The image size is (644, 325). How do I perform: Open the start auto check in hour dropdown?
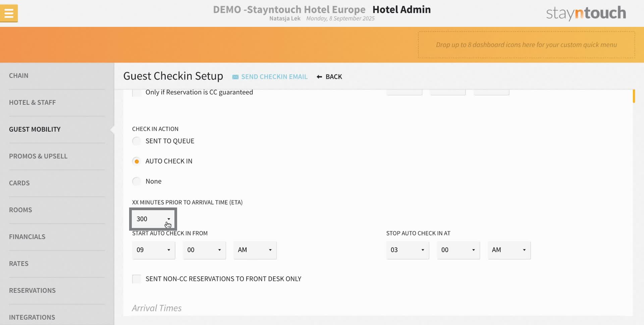pos(153,250)
